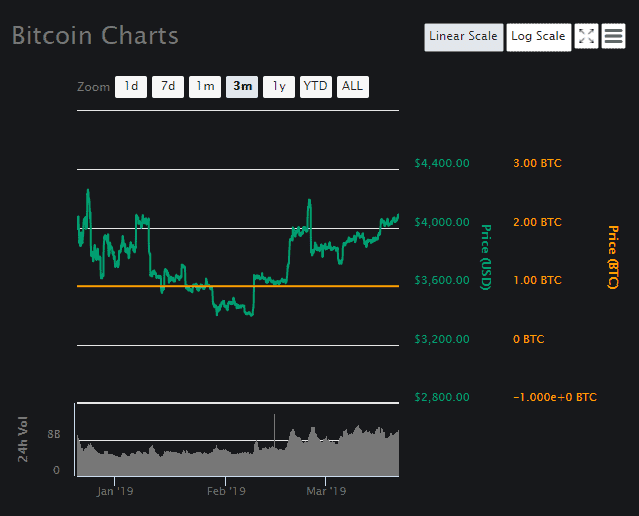
Task: Click the 1.00 BTC axis label
Action: tap(537, 280)
